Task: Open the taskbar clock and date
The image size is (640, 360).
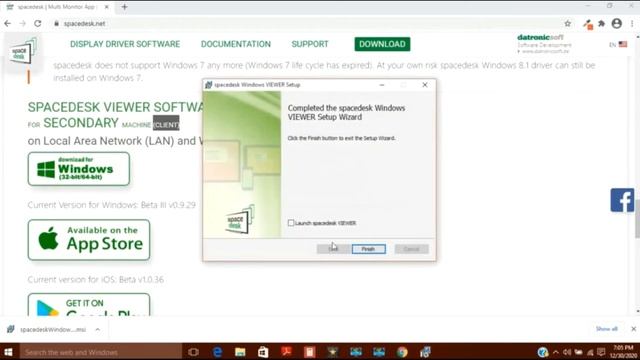Action: point(624,352)
